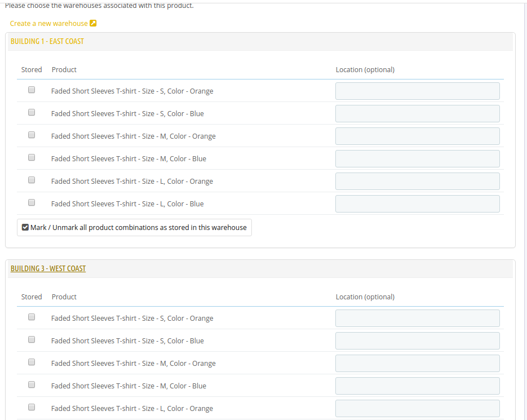
Task: Click the external link icon beside Create a new warehouse
Action: 93,23
